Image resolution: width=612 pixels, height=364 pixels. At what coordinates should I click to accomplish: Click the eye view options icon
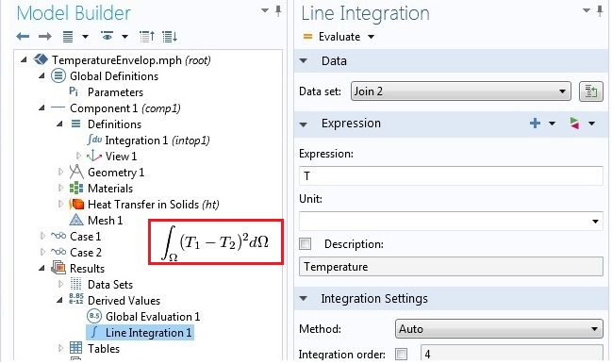click(107, 36)
